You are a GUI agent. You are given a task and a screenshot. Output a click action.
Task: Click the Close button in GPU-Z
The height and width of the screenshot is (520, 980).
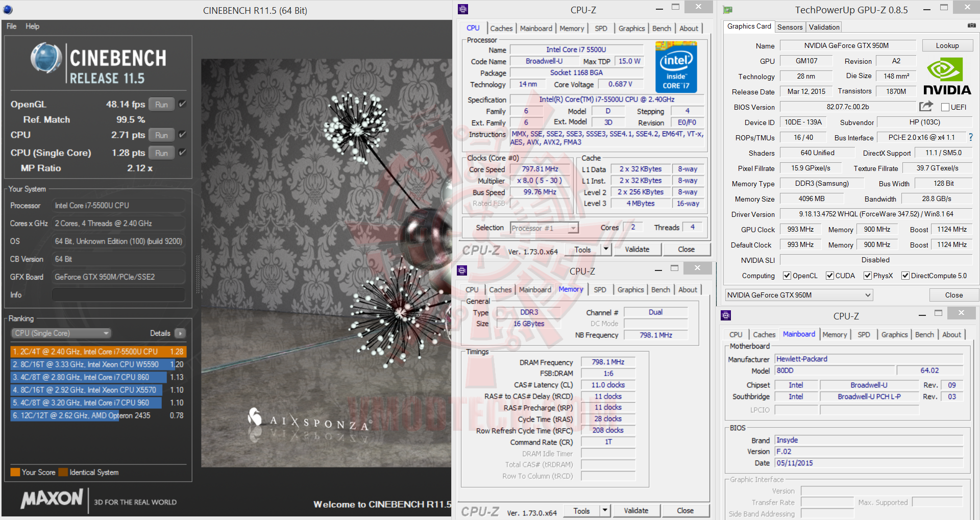tap(953, 295)
